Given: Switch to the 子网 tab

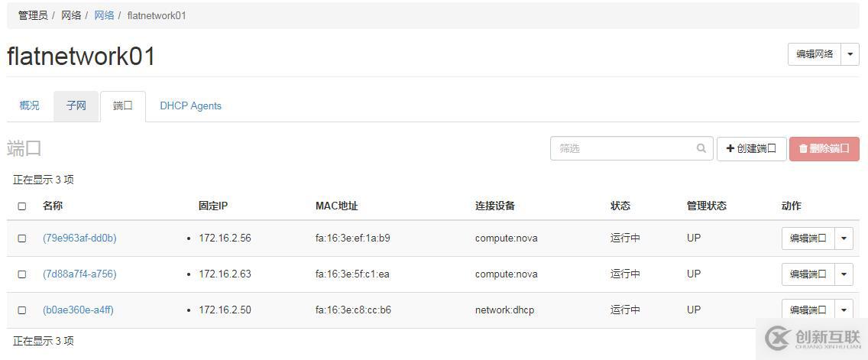Looking at the screenshot, I should point(76,106).
